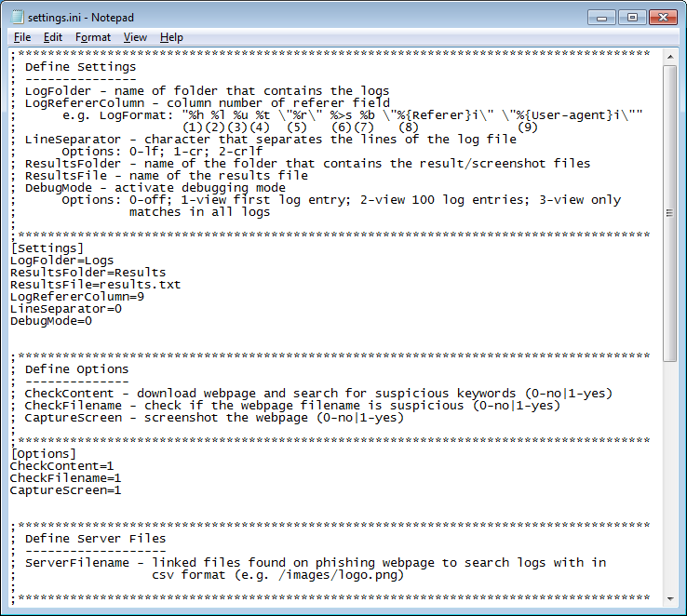Image resolution: width=687 pixels, height=616 pixels.
Task: Open the View menu
Action: point(135,37)
